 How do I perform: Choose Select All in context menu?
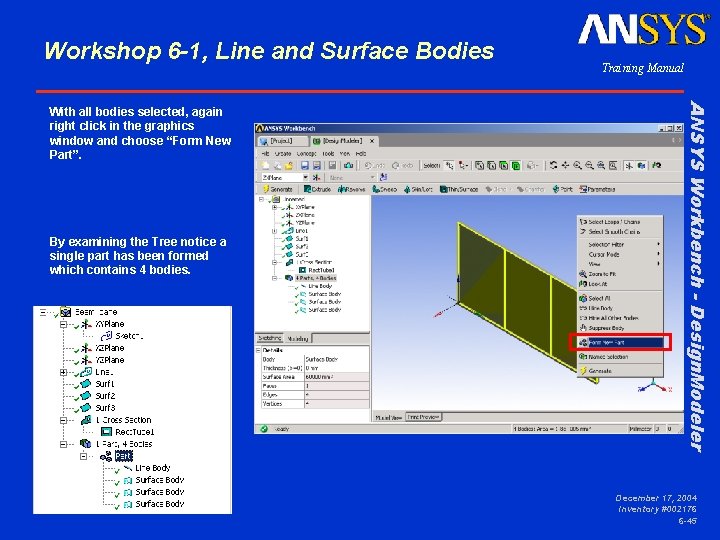point(620,298)
